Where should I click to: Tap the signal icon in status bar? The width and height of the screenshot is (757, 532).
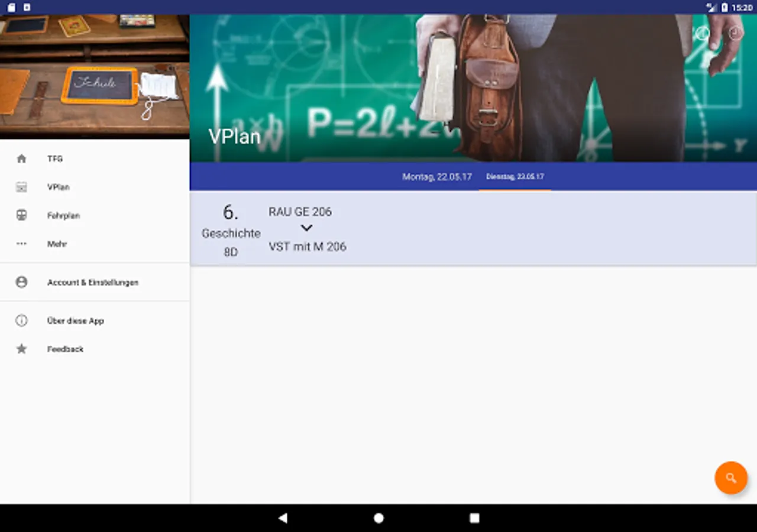tap(711, 8)
